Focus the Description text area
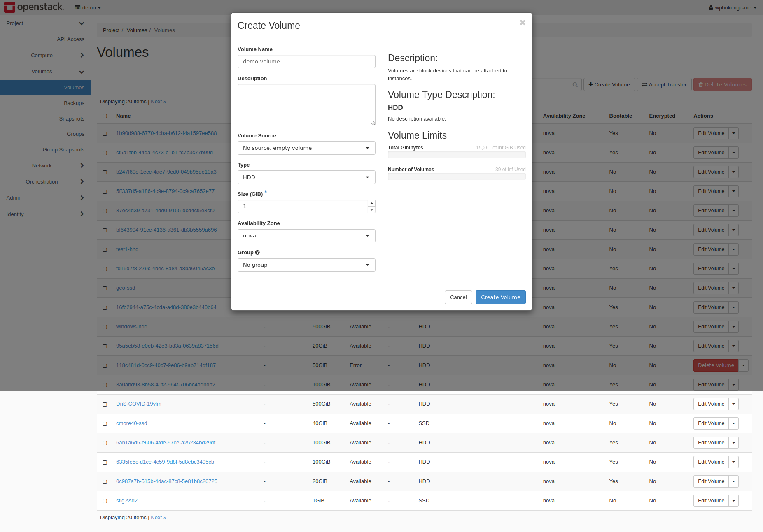 [x=306, y=105]
